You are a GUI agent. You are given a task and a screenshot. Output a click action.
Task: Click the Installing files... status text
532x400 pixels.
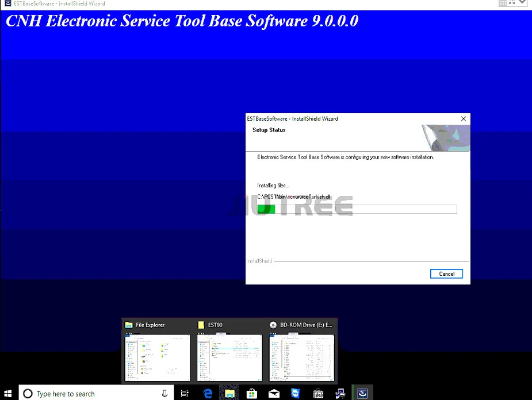click(273, 186)
